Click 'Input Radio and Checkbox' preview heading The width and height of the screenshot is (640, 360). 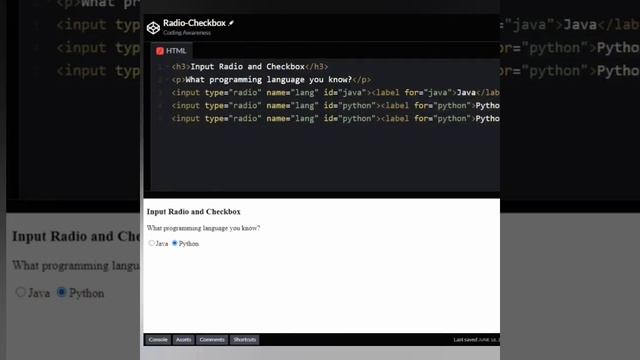[193, 211]
